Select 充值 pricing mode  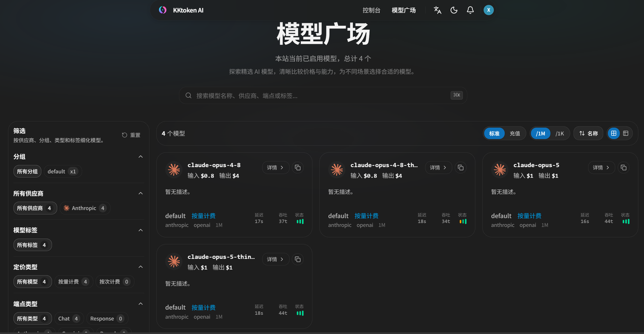(515, 133)
